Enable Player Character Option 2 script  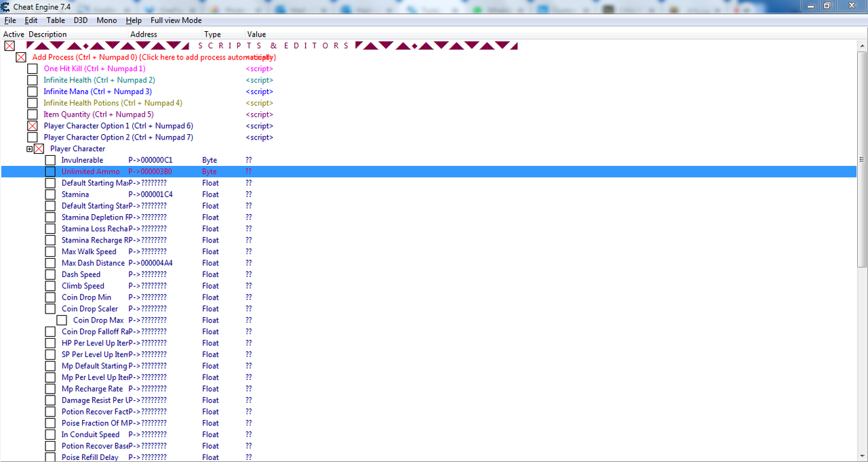pos(33,138)
